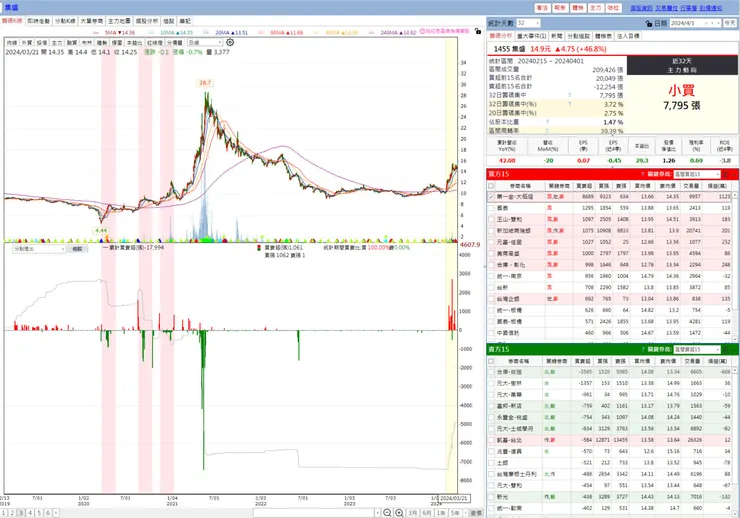Check 統一-南京 buyer row checkbox
This screenshot has width=740, height=518.
491,276
